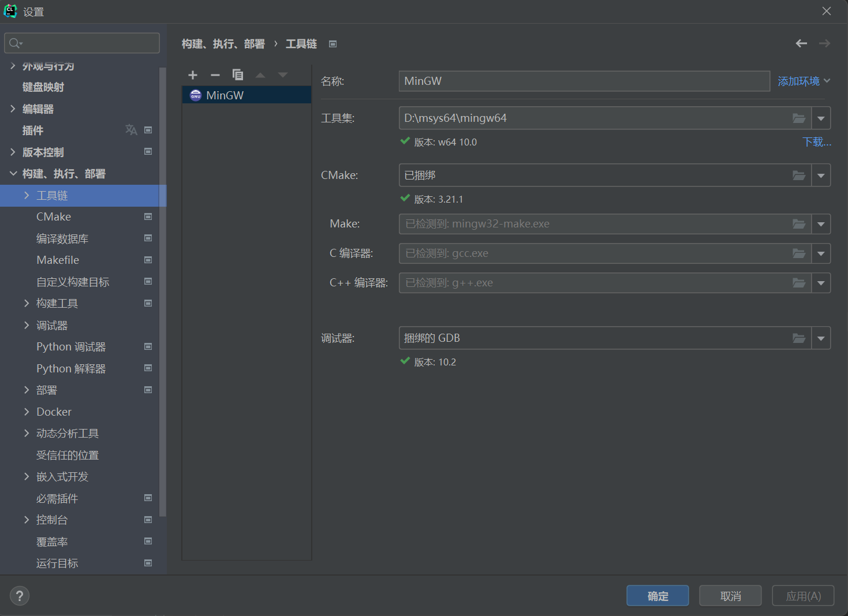Remove selected toolchain with minus icon
Image resolution: width=848 pixels, height=616 pixels.
(215, 75)
